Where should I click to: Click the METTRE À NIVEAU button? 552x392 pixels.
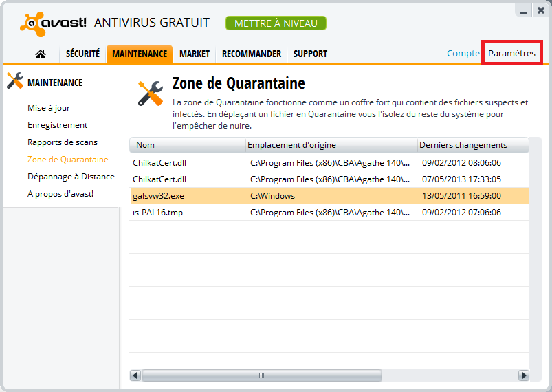(276, 23)
